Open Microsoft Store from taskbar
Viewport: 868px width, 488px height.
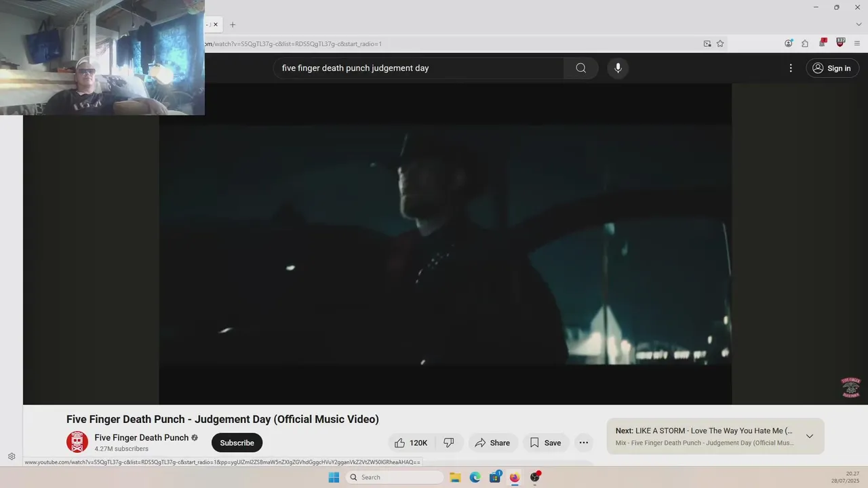point(495,477)
